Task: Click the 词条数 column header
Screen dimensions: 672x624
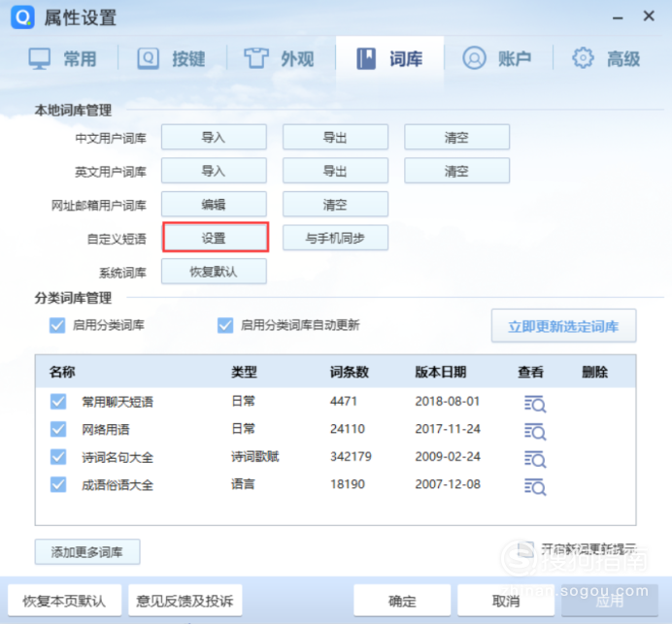Action: (350, 372)
